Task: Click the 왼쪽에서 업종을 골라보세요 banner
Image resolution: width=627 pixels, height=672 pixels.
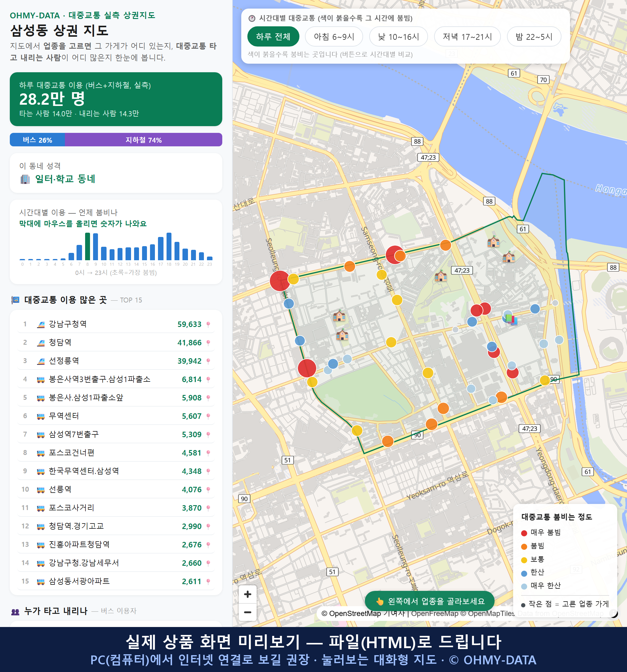Action: pos(430,601)
